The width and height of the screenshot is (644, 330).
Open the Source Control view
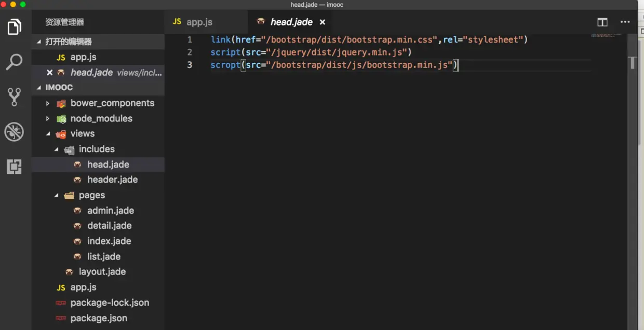pyautogui.click(x=15, y=97)
